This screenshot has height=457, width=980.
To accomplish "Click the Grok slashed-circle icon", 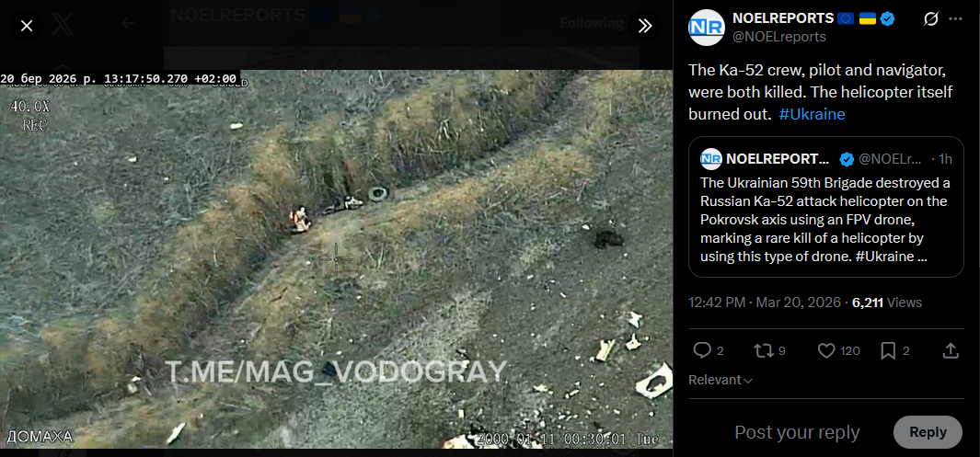I will pyautogui.click(x=930, y=19).
